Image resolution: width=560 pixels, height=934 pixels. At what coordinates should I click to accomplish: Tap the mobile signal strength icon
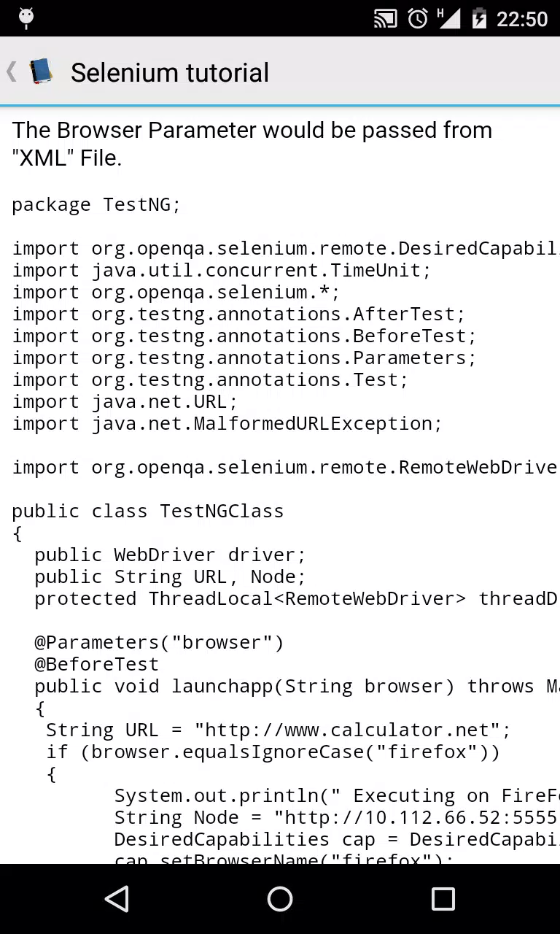[449, 18]
